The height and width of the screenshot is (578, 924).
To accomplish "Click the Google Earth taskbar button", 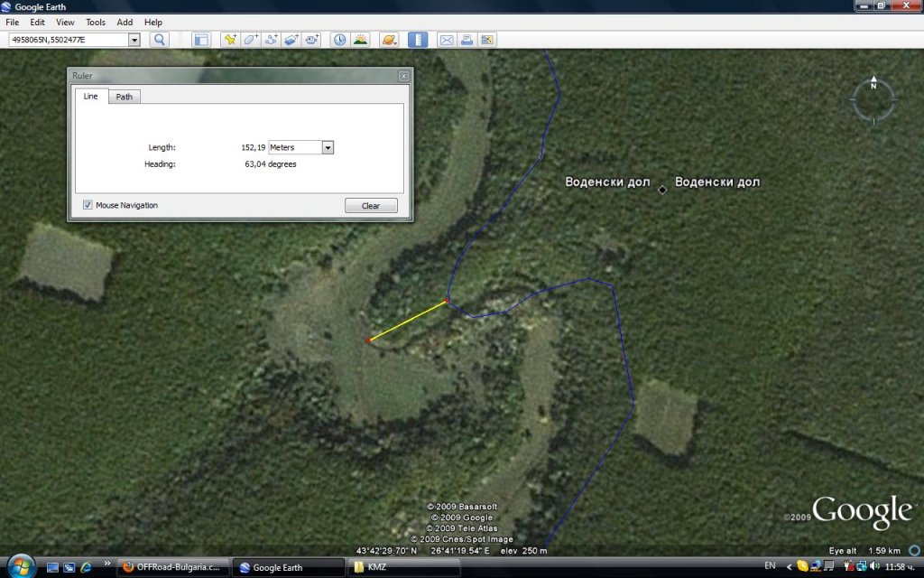I will pos(288,567).
